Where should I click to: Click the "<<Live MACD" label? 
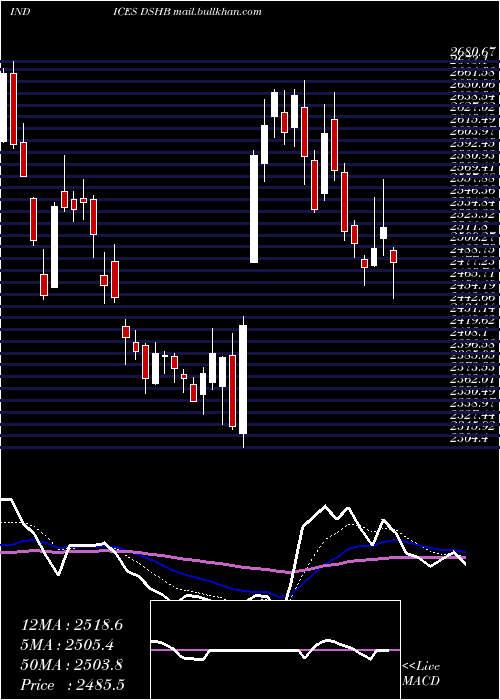pyautogui.click(x=421, y=673)
